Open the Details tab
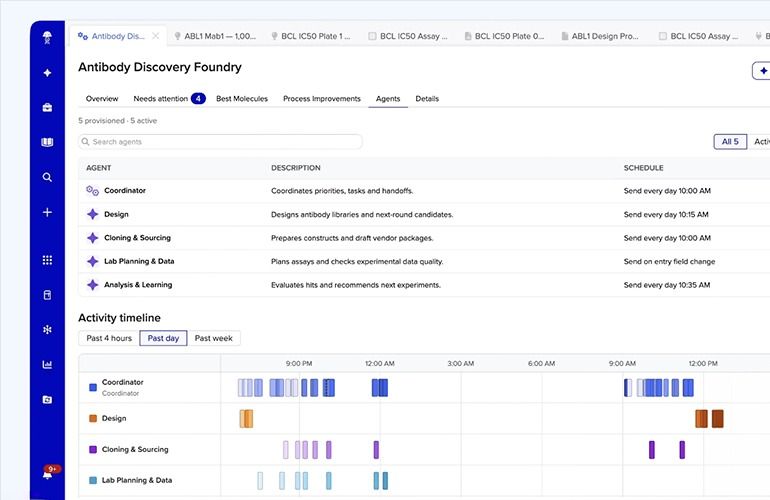770x500 pixels. 427,99
